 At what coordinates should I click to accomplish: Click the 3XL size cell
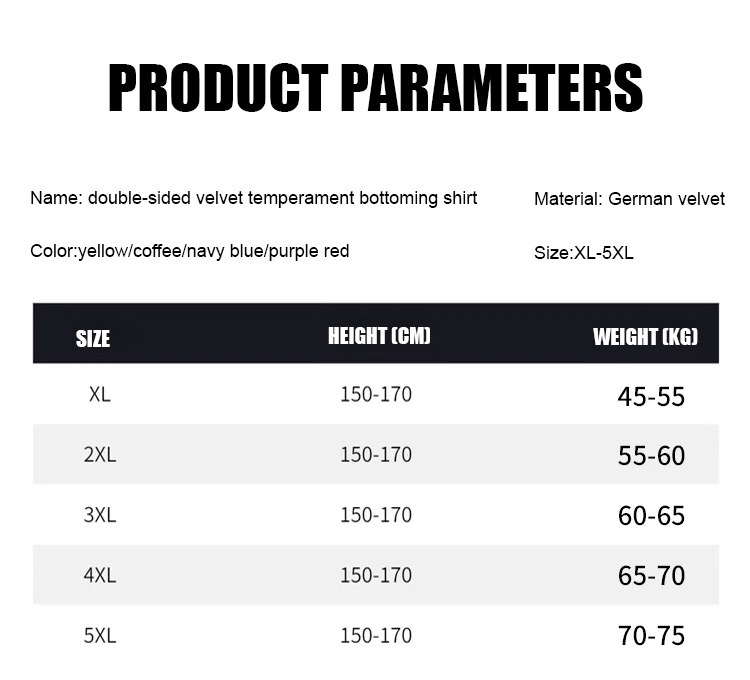click(99, 515)
